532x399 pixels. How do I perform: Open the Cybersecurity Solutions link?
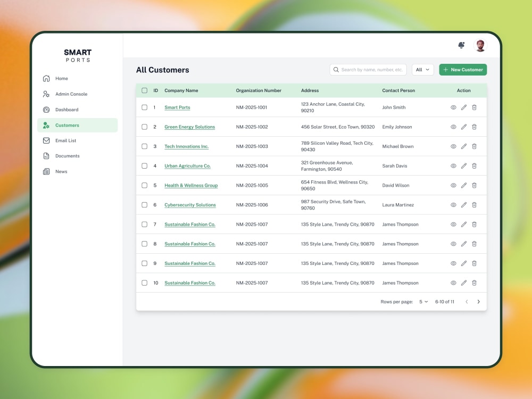[x=190, y=205]
